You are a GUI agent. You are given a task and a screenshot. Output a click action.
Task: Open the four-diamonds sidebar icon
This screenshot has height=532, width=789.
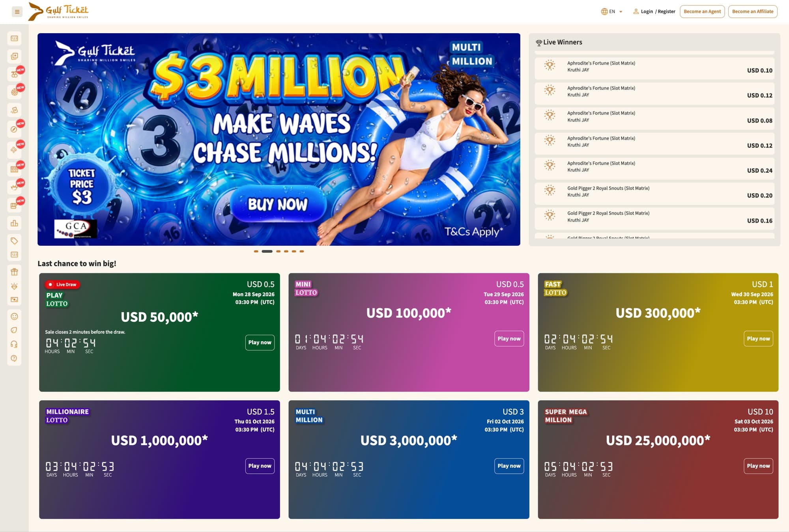(14, 150)
